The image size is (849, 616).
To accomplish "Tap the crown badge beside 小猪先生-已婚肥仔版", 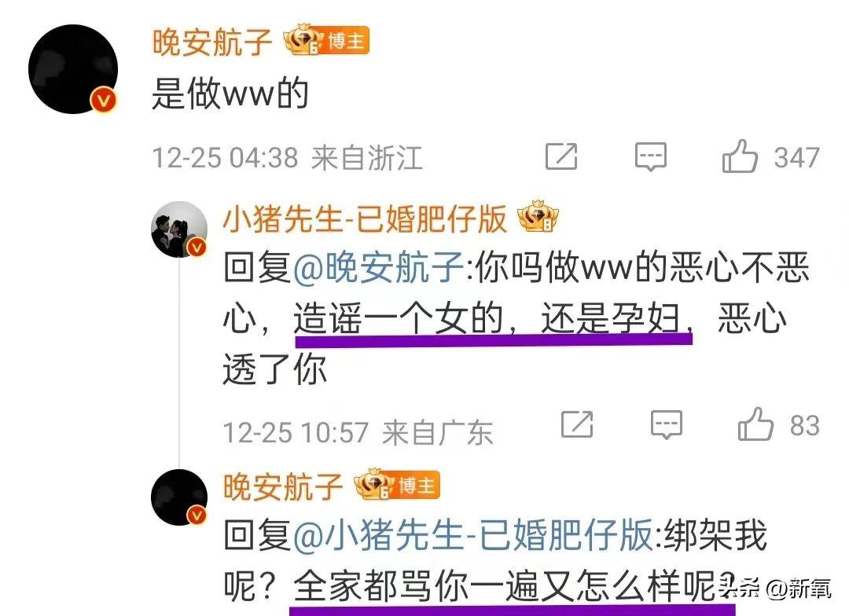I will pos(538,217).
